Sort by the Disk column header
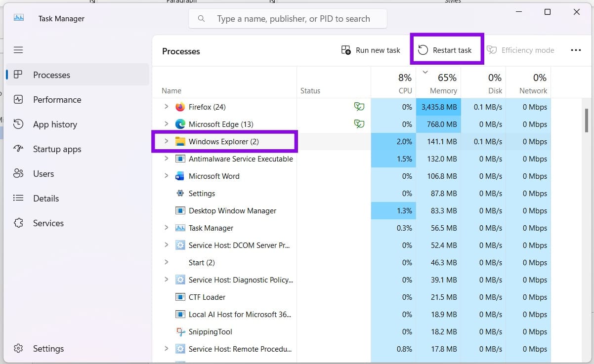Image resolution: width=594 pixels, height=364 pixels. pyautogui.click(x=483, y=82)
